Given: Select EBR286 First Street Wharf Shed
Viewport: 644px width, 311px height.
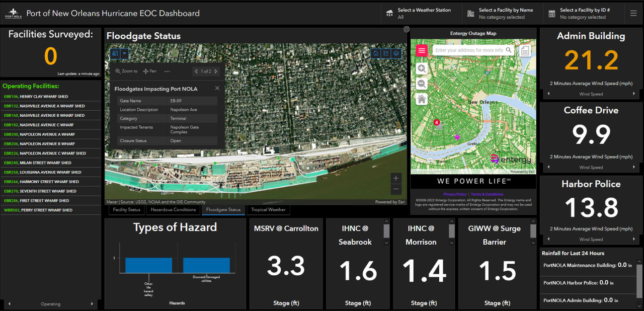Looking at the screenshot, I should pyautogui.click(x=51, y=201).
